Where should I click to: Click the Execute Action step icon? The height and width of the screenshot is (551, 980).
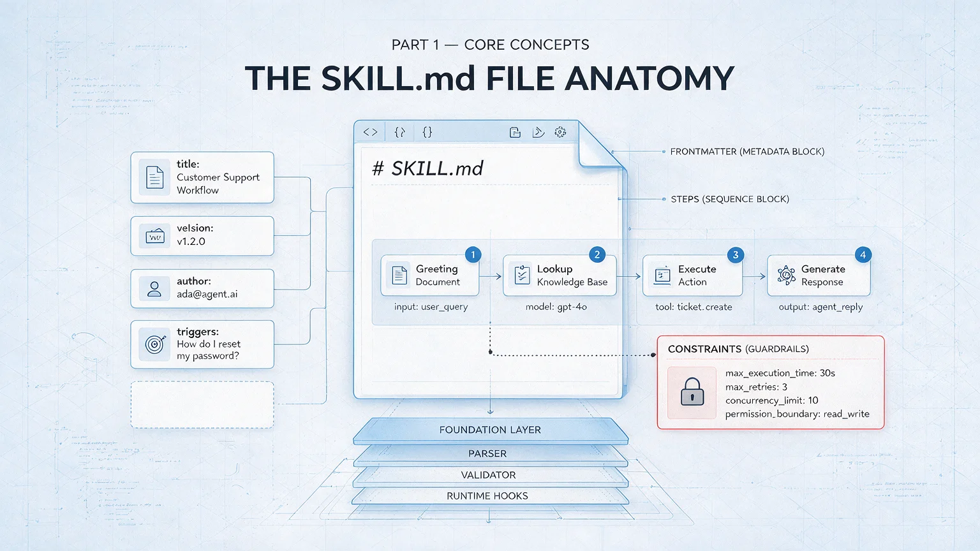tap(662, 275)
